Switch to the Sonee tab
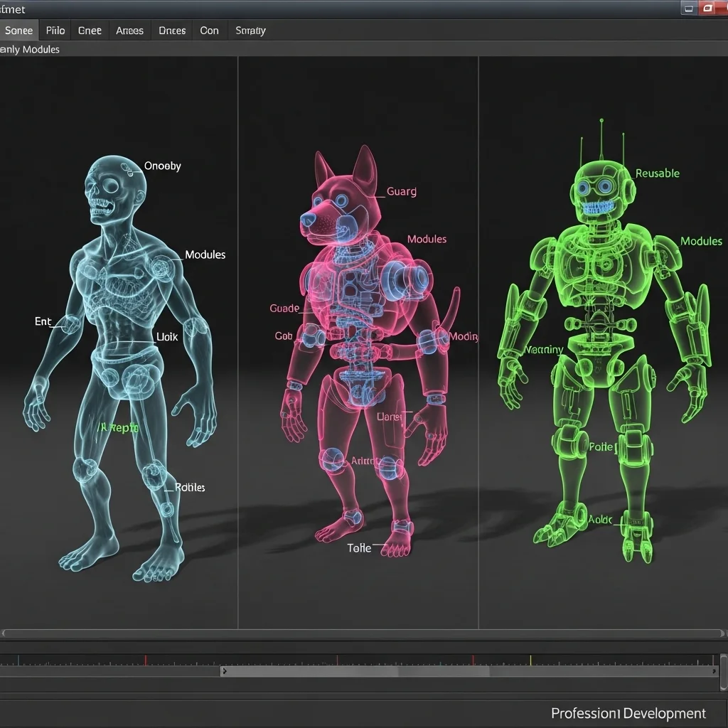This screenshot has height=728, width=728. pyautogui.click(x=18, y=30)
